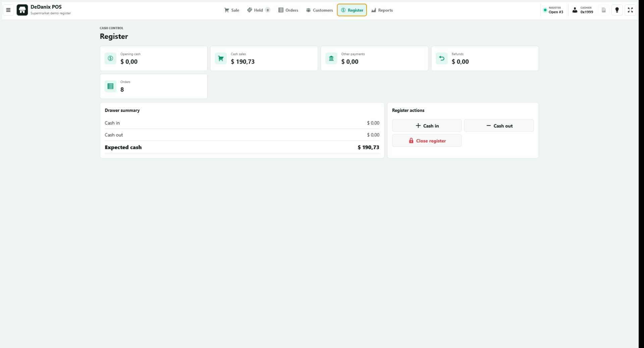Click the Refunds value $ 0,00

(460, 62)
